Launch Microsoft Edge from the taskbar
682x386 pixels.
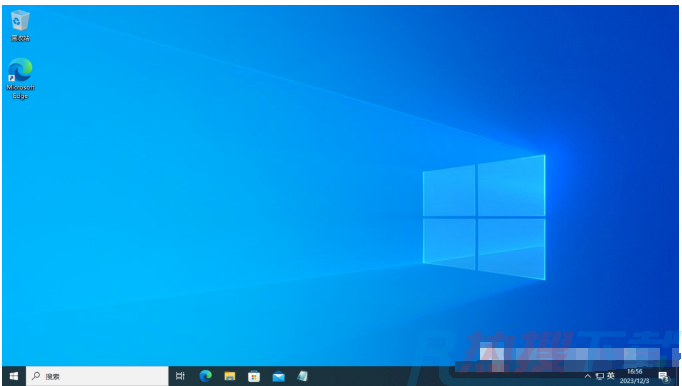tap(205, 376)
